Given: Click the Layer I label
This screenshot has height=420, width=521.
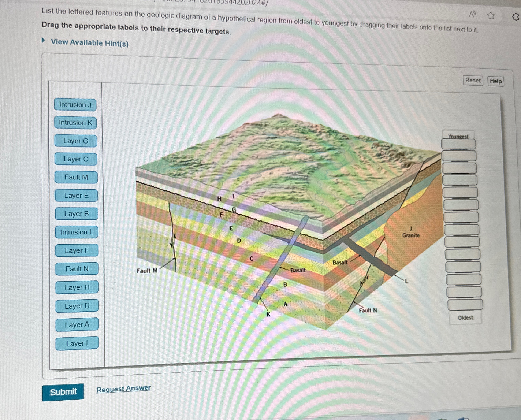Looking at the screenshot, I should [77, 343].
